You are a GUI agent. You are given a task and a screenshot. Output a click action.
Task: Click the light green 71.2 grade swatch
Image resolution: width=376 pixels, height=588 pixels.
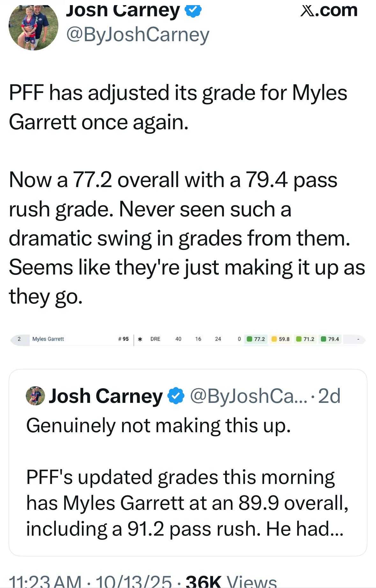[x=299, y=339]
